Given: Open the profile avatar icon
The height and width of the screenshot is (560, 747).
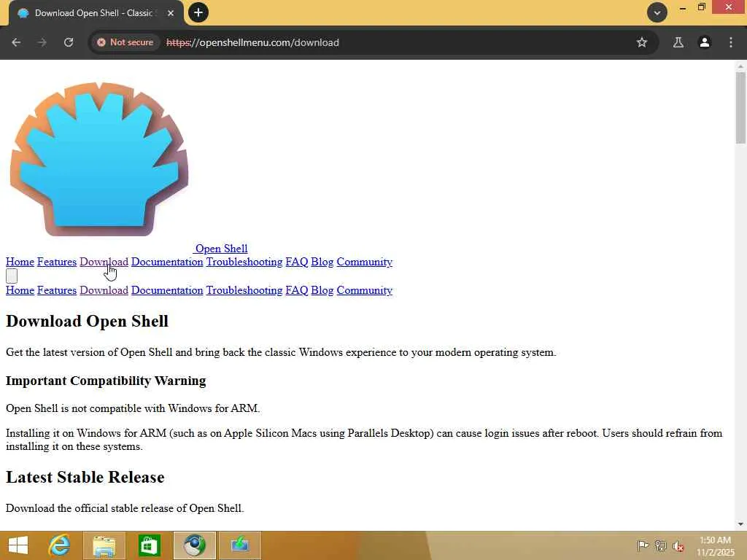Looking at the screenshot, I should tap(705, 42).
